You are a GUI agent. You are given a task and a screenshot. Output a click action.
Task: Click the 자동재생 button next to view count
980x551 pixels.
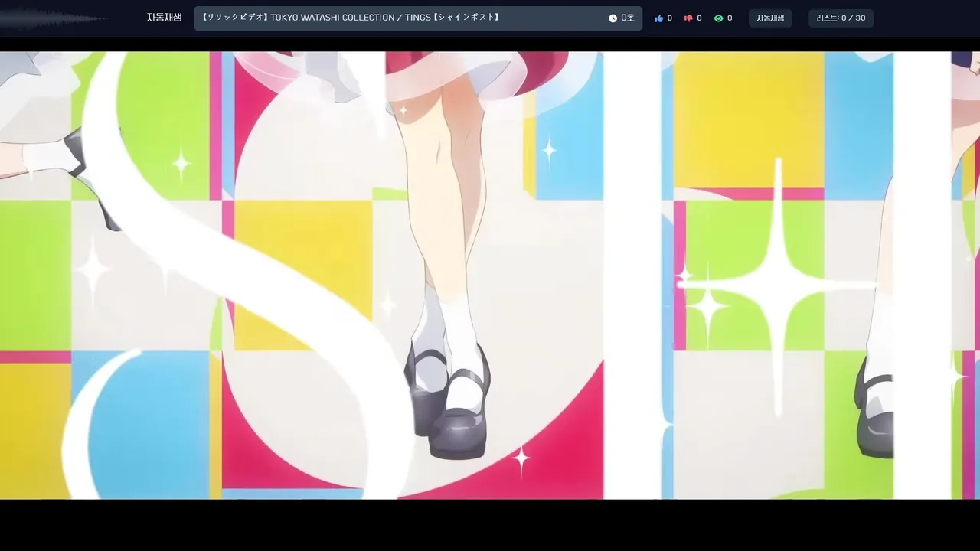pyautogui.click(x=770, y=18)
